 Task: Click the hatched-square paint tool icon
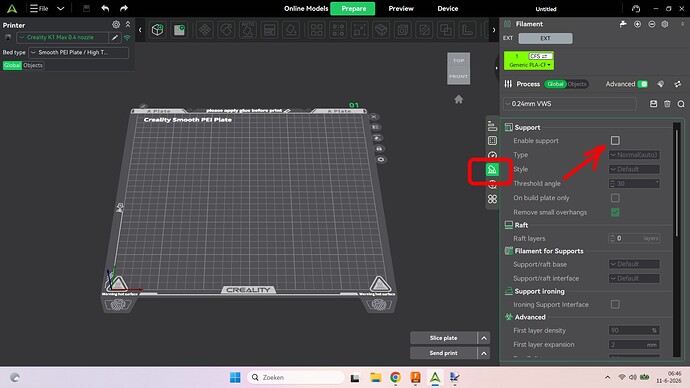pos(424,30)
